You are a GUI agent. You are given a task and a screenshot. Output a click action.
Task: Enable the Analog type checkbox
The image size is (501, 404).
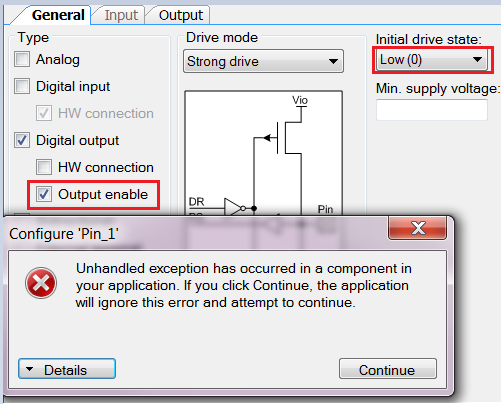(x=22, y=59)
